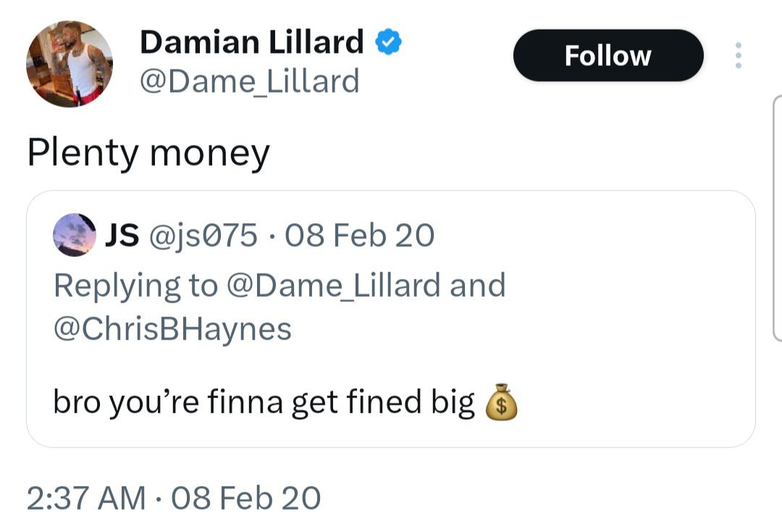Click the "Replying to" label in the quoted tweet

click(135, 286)
